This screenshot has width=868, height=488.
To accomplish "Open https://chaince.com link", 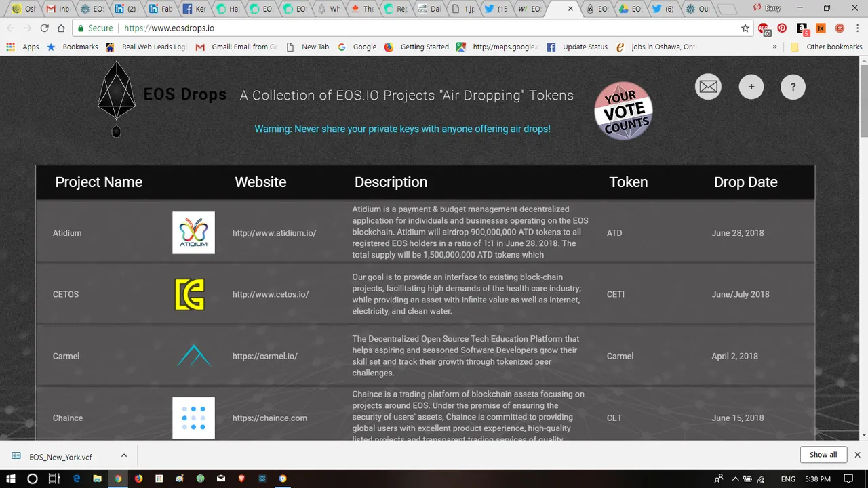I will [269, 418].
